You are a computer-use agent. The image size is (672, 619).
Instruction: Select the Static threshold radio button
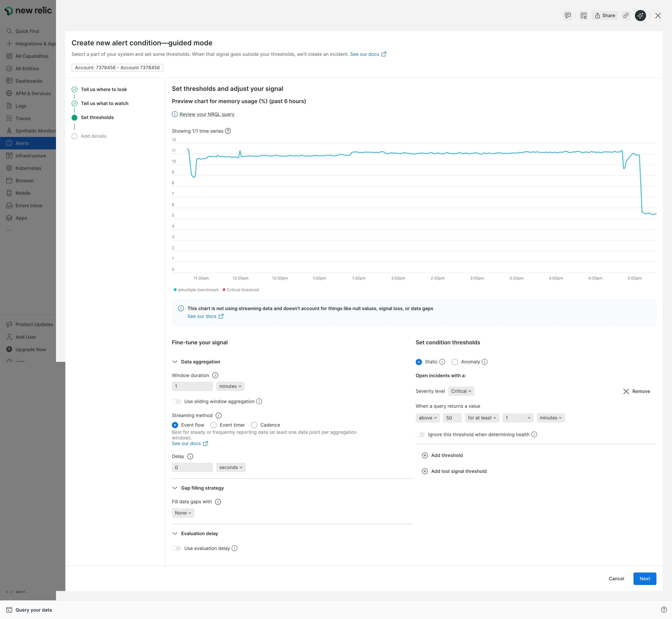pyautogui.click(x=419, y=362)
